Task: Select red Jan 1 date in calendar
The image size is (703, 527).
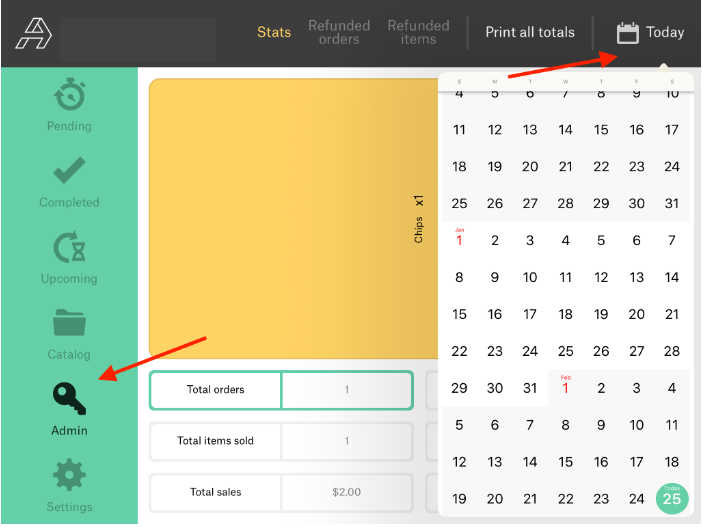Action: 459,240
